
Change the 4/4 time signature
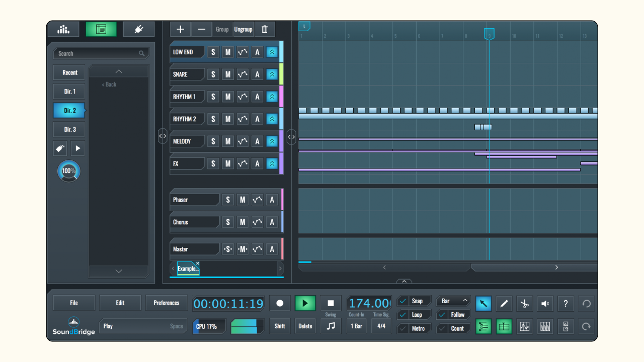pyautogui.click(x=381, y=326)
